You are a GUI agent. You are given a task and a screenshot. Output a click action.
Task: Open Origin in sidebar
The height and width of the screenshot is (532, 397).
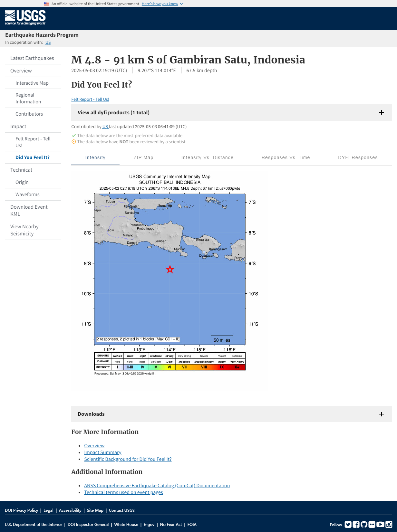[x=33, y=182]
